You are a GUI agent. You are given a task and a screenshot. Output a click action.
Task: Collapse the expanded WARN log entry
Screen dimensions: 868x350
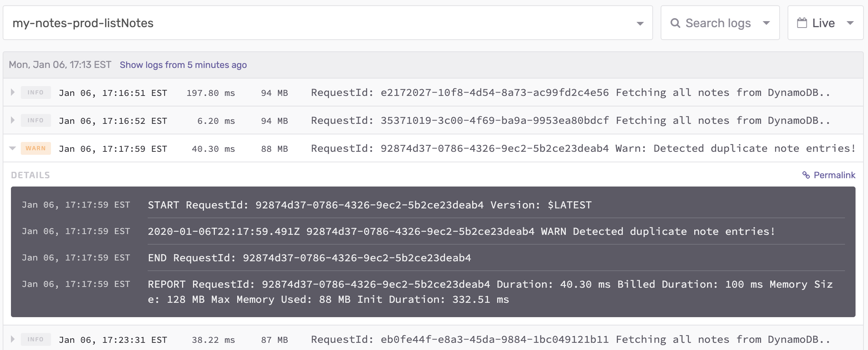[12, 148]
